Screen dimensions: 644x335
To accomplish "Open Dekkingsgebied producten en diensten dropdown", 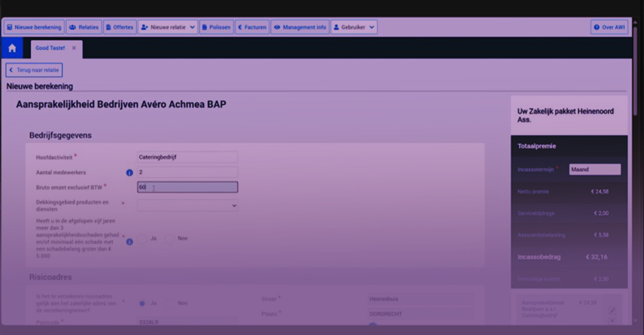I will [x=187, y=206].
